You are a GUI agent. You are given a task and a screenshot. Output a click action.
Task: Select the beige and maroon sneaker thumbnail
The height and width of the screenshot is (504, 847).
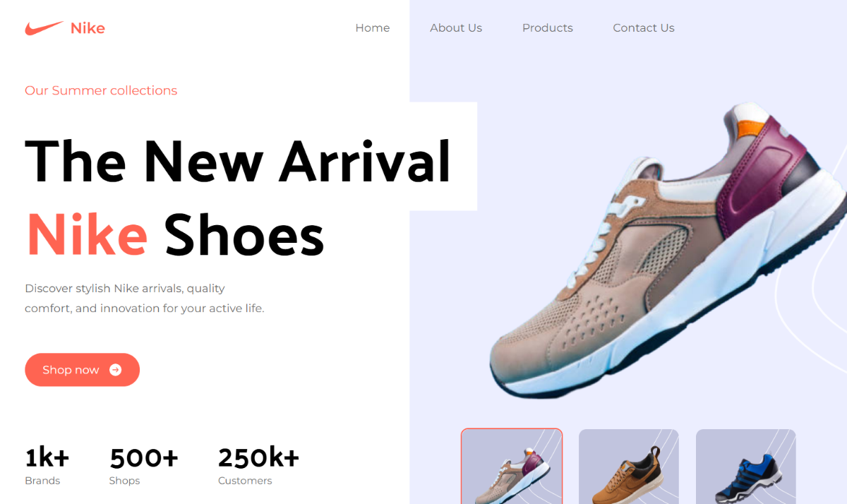click(x=512, y=466)
